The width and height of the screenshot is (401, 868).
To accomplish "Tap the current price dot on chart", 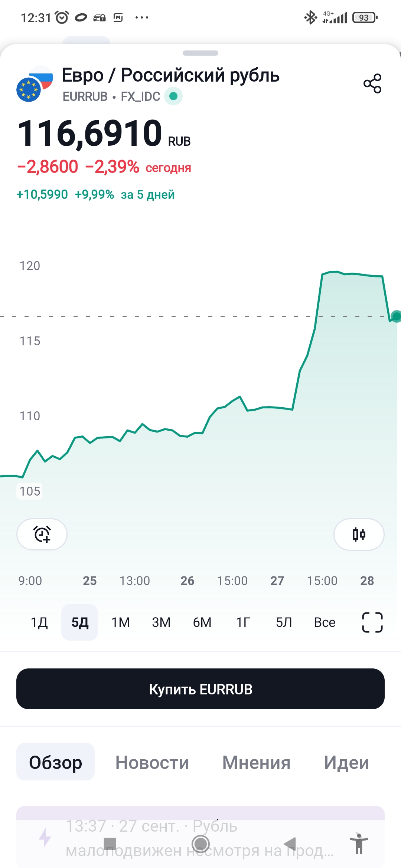I will (397, 316).
